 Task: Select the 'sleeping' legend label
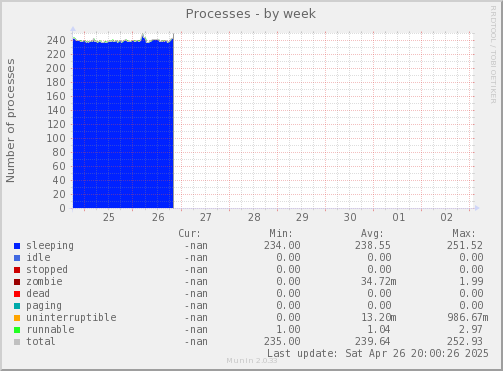point(50,246)
